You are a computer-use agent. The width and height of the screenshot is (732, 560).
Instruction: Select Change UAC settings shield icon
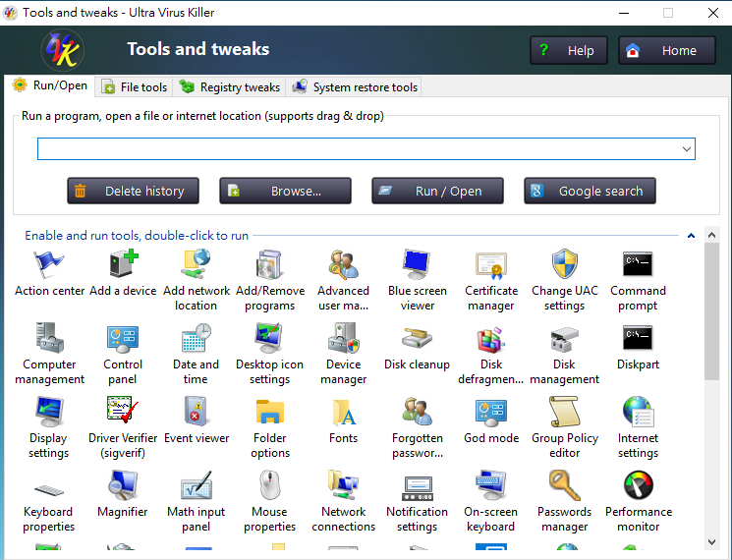[x=565, y=264]
